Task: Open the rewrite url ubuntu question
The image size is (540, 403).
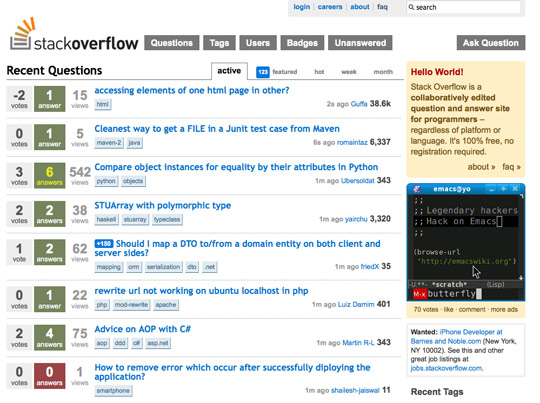Action: click(x=201, y=291)
